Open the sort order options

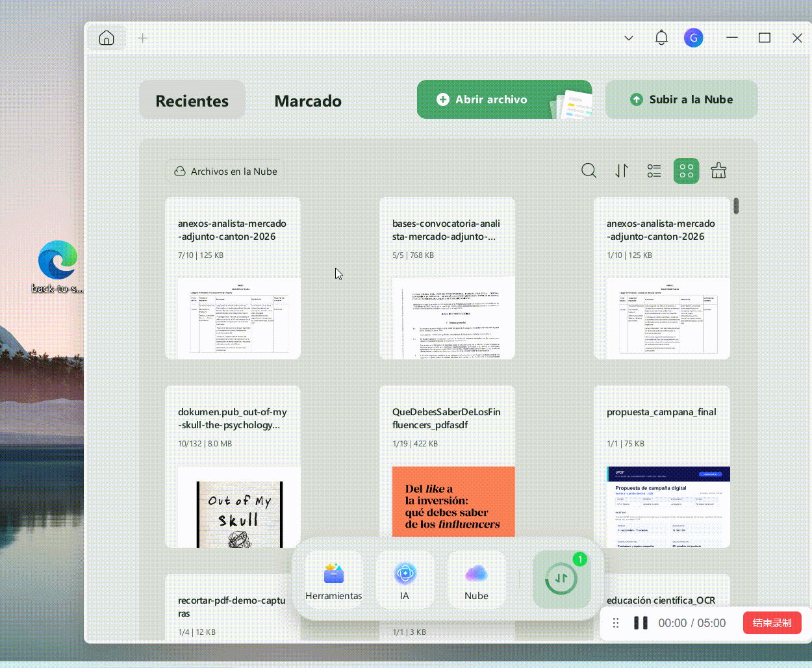[622, 171]
